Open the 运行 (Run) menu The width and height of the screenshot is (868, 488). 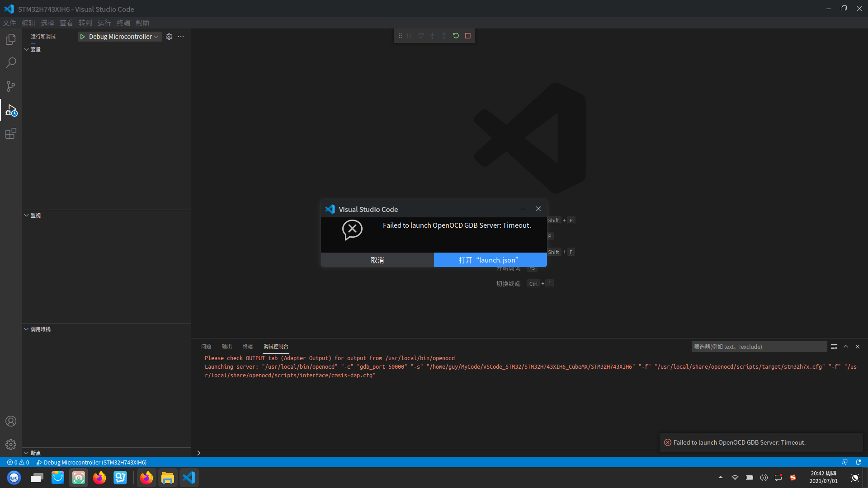[x=104, y=23]
